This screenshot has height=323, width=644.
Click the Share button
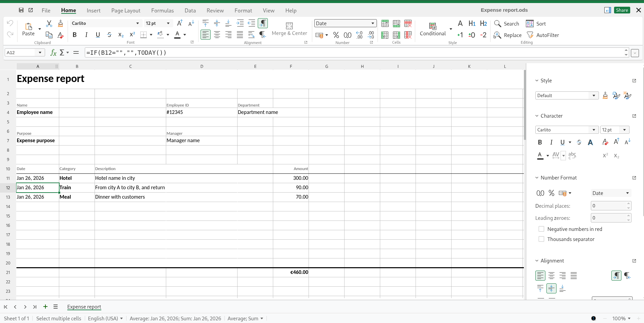click(x=622, y=10)
